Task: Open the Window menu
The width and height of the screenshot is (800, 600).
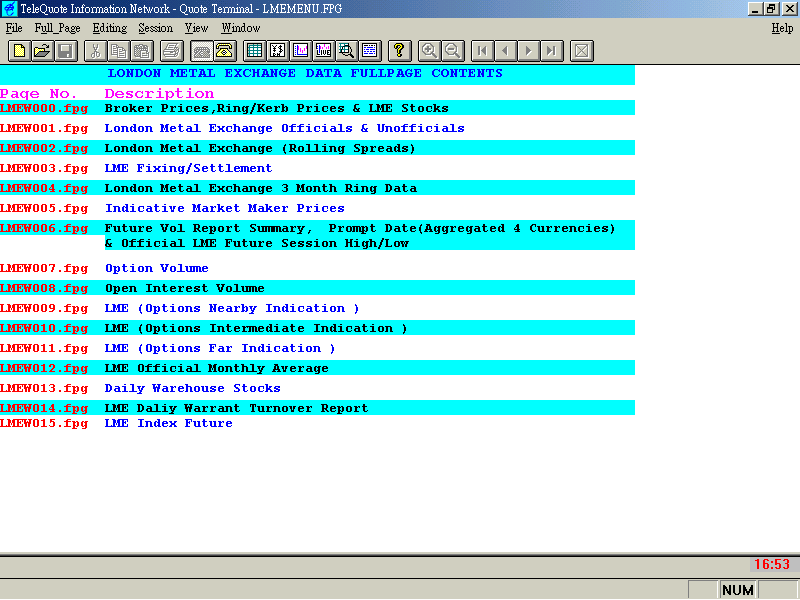Action: [241, 28]
